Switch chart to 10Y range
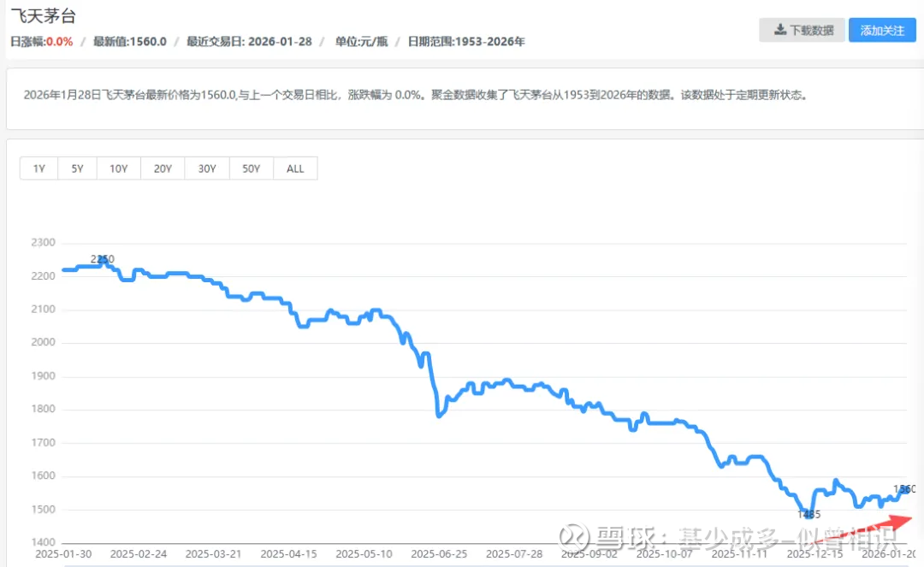Image resolution: width=924 pixels, height=567 pixels. (118, 168)
